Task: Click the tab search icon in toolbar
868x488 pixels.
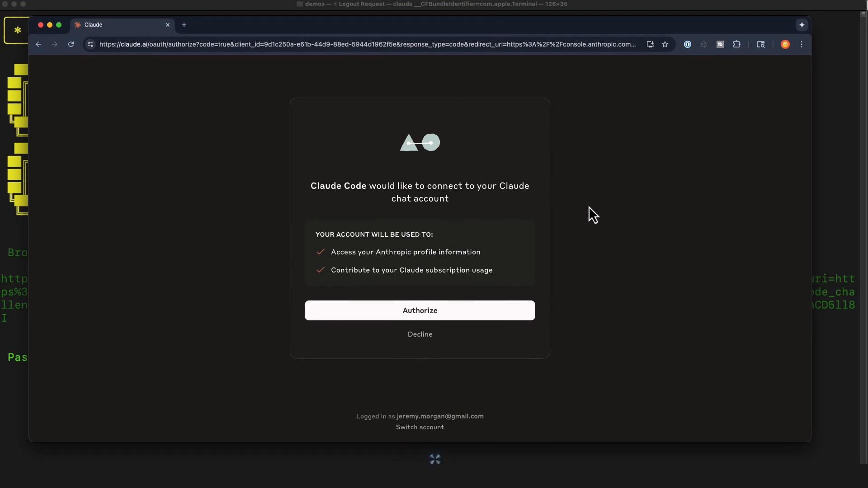Action: pos(761,44)
